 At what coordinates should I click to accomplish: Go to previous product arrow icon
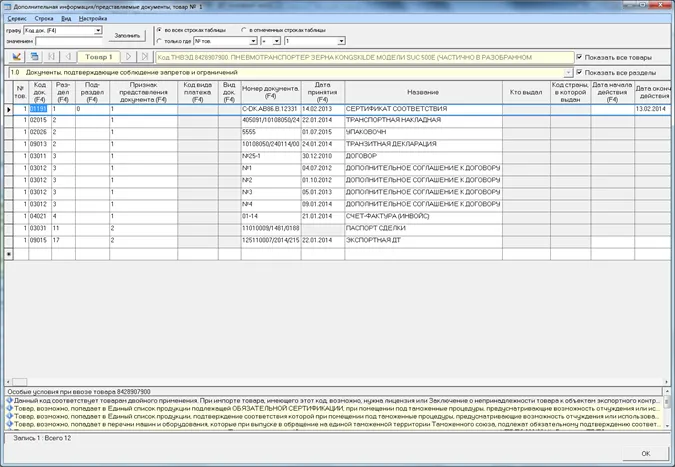68,57
